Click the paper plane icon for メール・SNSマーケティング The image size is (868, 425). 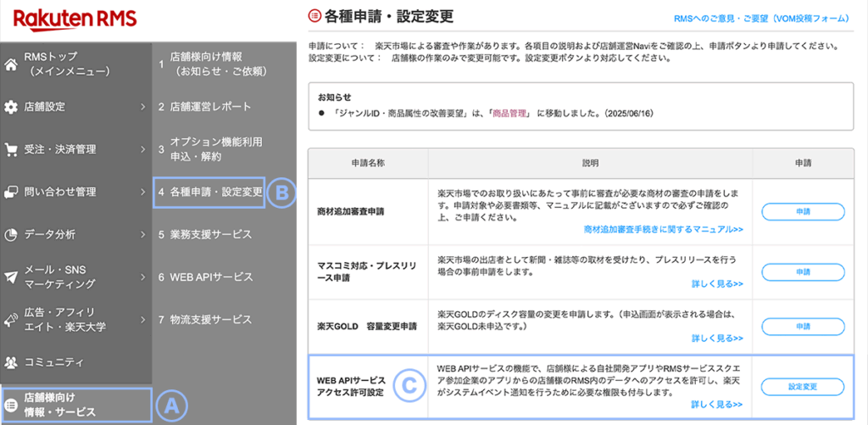tap(11, 277)
